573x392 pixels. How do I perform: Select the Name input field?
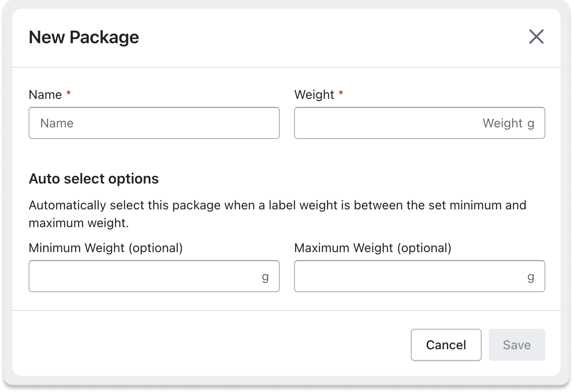point(154,123)
